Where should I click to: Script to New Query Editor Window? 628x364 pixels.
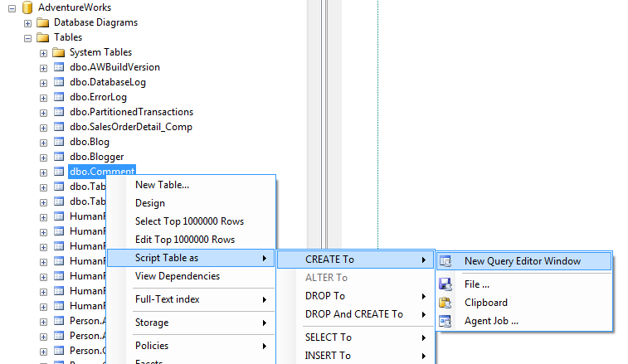(x=523, y=261)
